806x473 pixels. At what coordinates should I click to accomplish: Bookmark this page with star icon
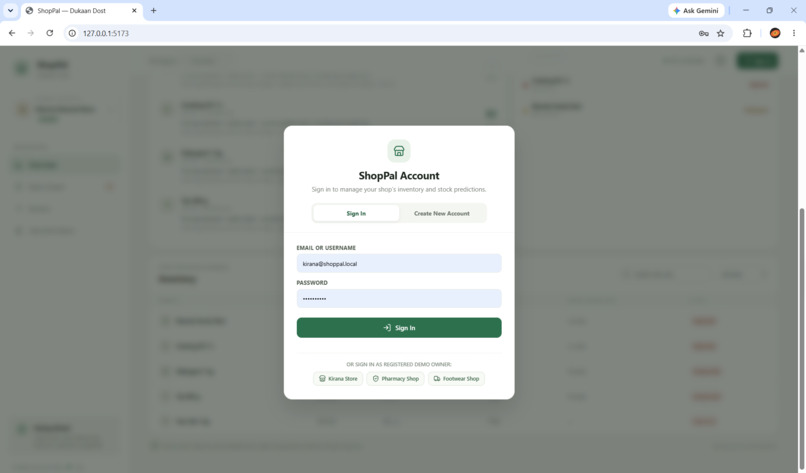(x=721, y=33)
